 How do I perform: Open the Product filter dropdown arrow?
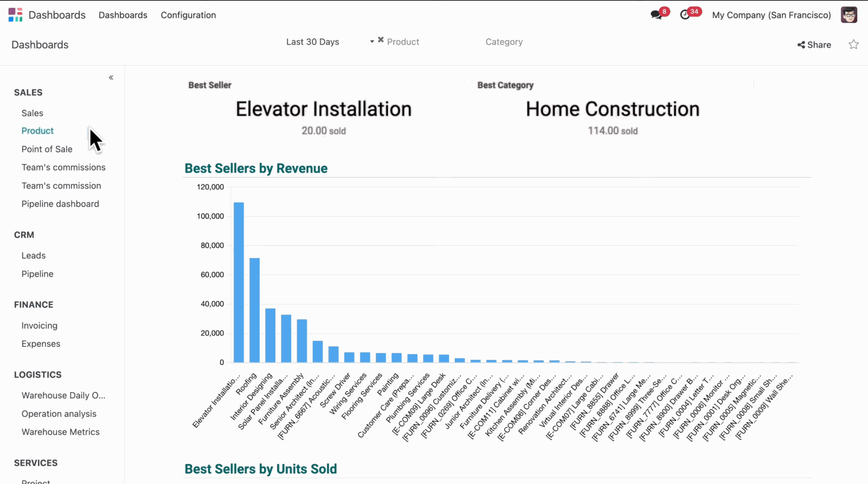[372, 42]
